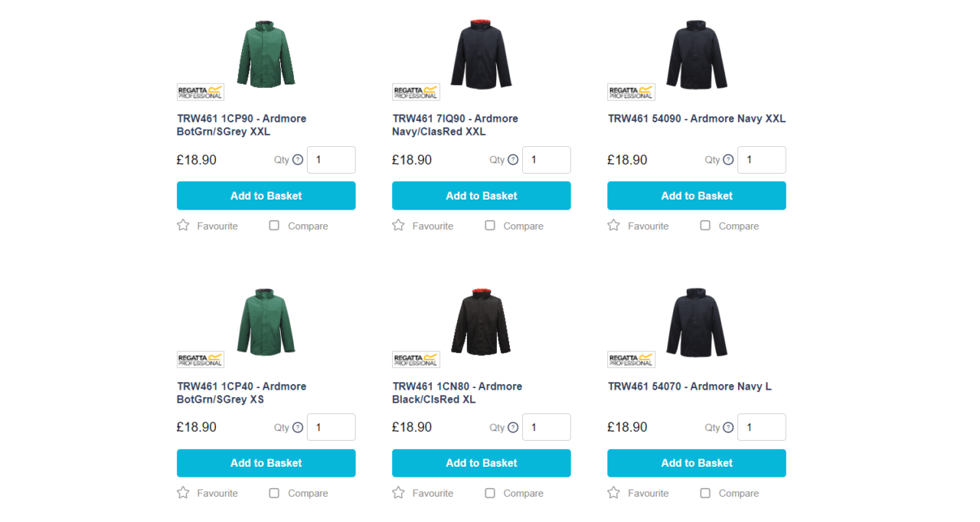Screen dimensions: 980x522
Task: Star the Ardmore BotGrn/SGrey XS jacket
Action: [x=183, y=492]
